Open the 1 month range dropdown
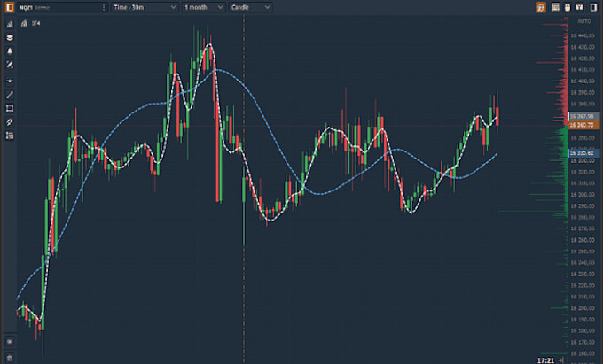Screen dimensions: 603x364 [x=201, y=7]
